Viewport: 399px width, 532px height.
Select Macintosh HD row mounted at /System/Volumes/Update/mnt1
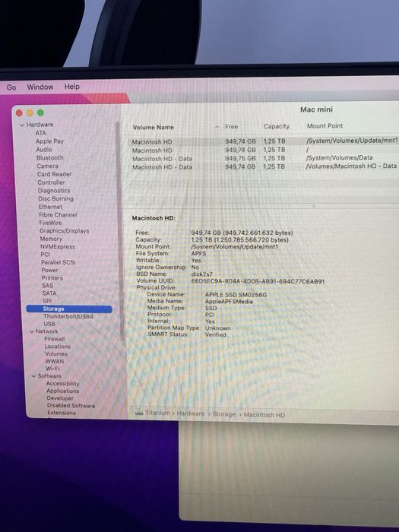[x=264, y=141]
